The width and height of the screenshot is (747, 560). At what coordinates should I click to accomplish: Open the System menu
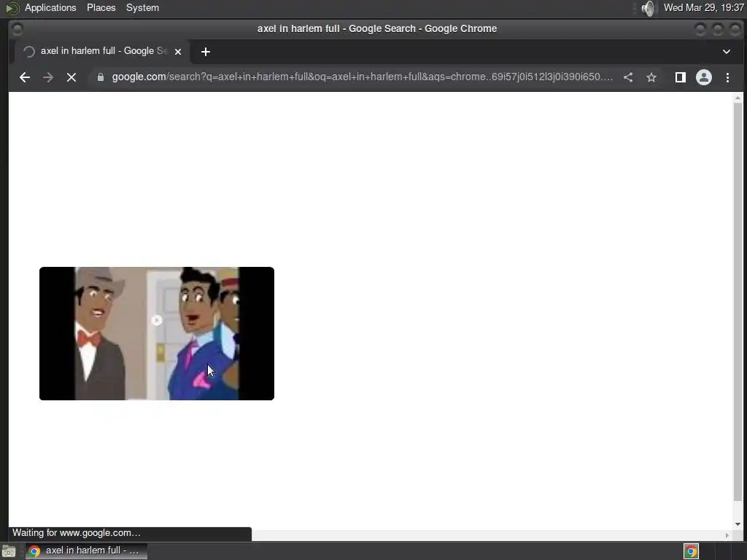(x=142, y=7)
